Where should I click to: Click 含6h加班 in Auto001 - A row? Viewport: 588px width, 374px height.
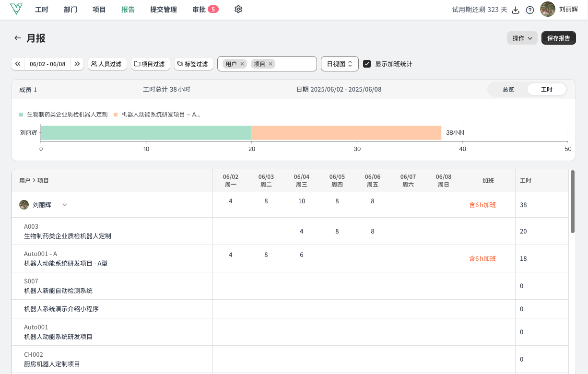click(482, 258)
